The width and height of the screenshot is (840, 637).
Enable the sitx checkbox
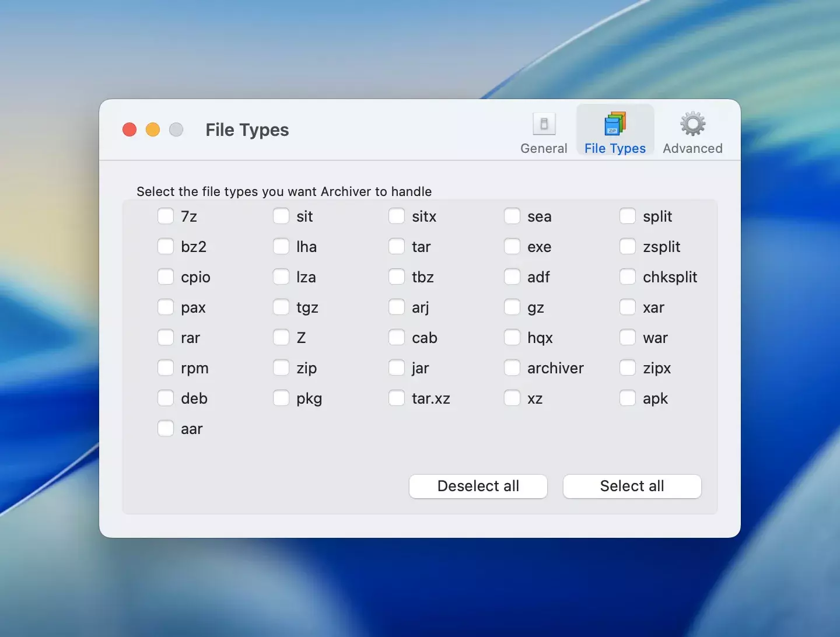coord(397,216)
